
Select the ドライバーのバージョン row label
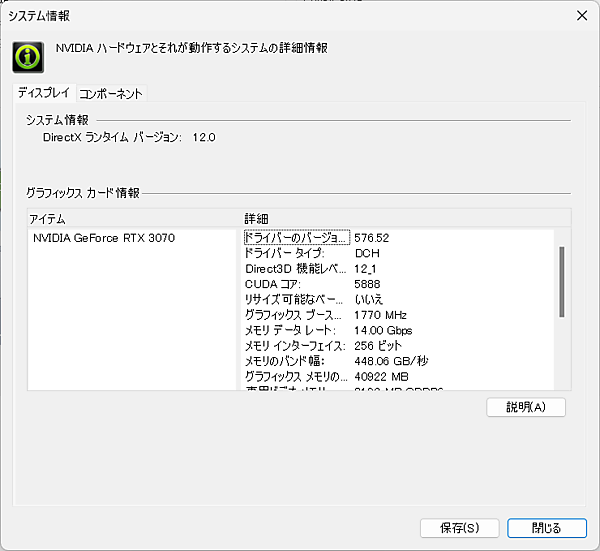pos(297,238)
